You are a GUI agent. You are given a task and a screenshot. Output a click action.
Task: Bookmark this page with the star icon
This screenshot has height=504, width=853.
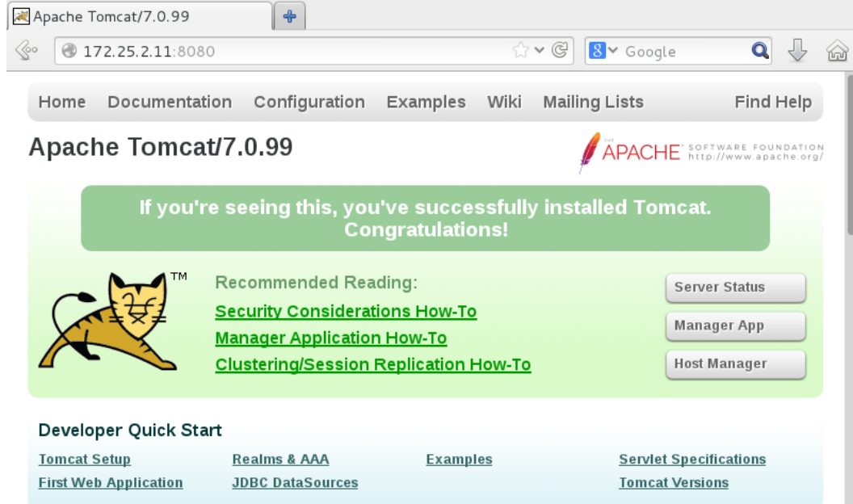[x=521, y=51]
